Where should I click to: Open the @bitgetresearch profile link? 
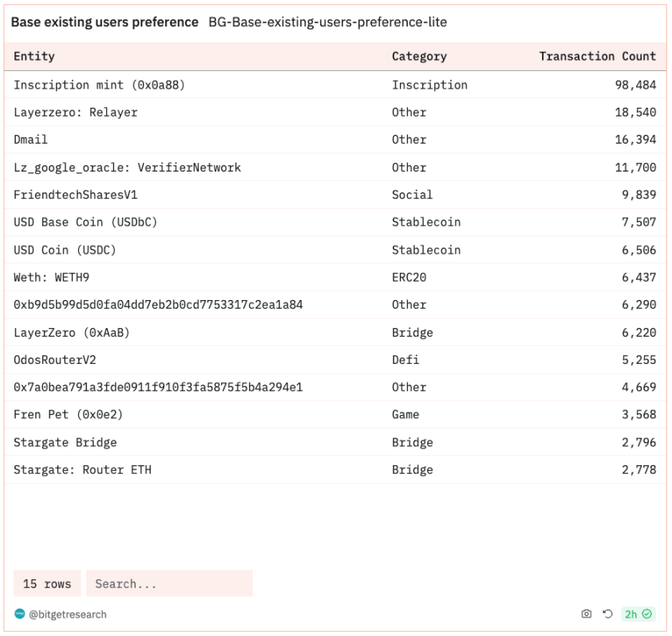coord(68,614)
